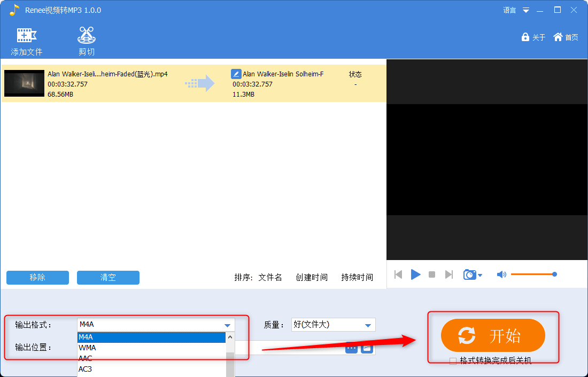Sort by Duration (持续时间)
Screen dimensions: 588x377
(x=357, y=277)
